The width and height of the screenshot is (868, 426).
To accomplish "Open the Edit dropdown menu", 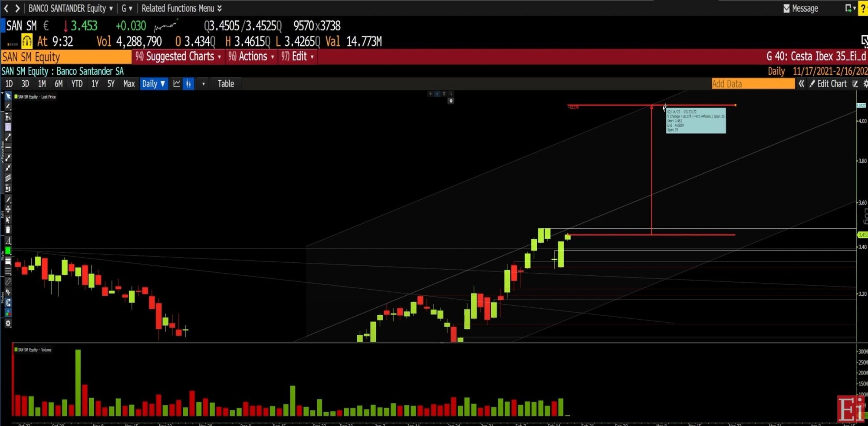I will pyautogui.click(x=297, y=56).
